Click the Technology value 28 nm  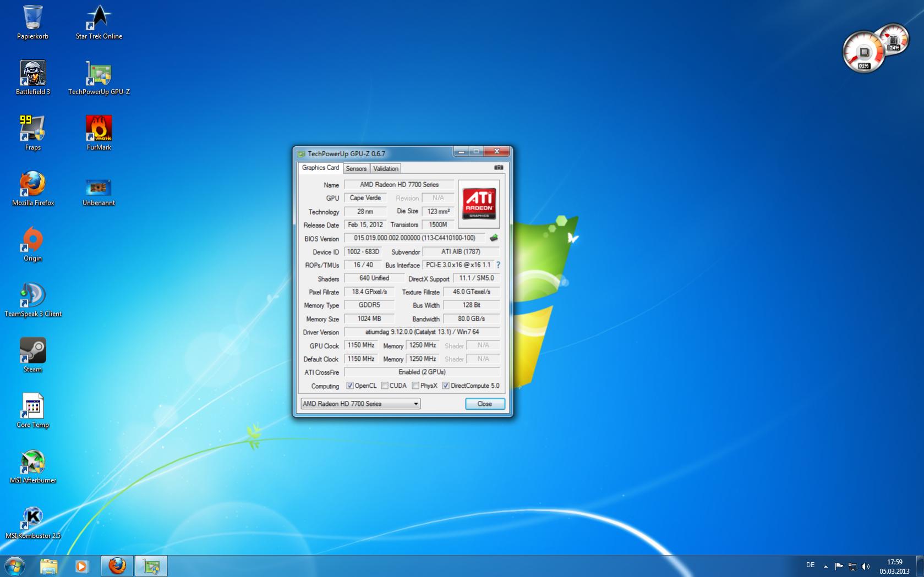coord(365,212)
